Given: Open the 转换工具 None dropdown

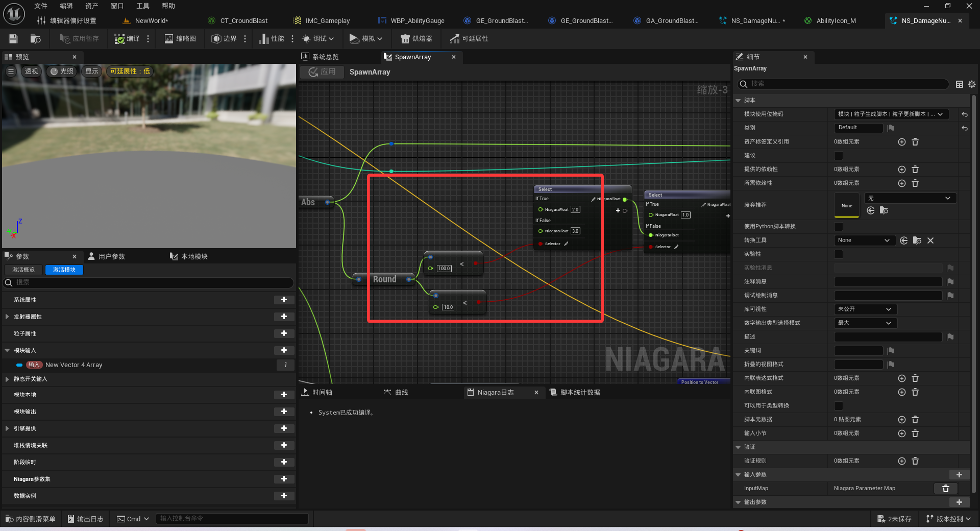Looking at the screenshot, I should point(865,240).
